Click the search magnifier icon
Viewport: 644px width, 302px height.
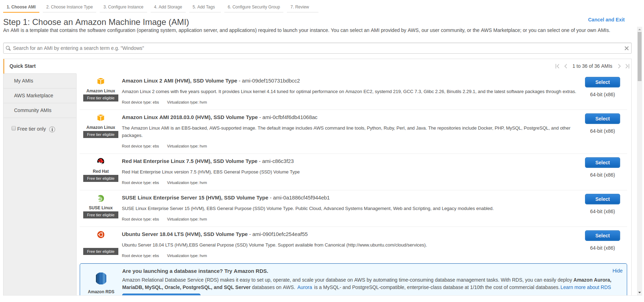click(8, 48)
